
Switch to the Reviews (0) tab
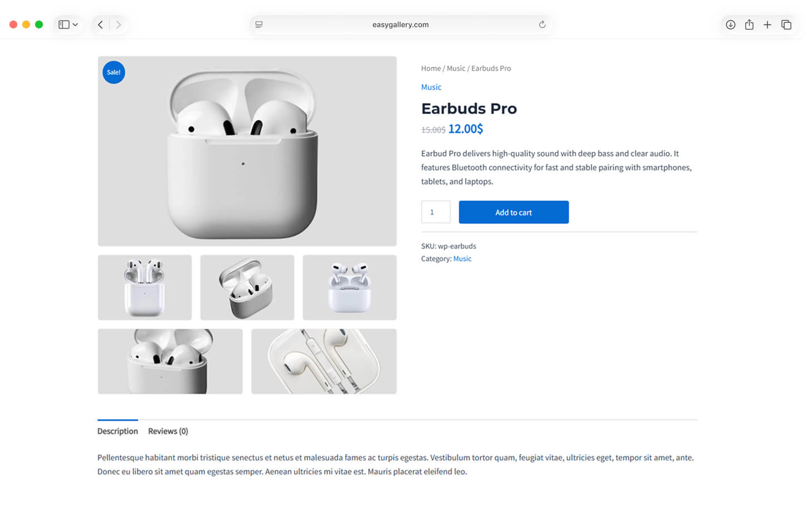[x=168, y=431]
